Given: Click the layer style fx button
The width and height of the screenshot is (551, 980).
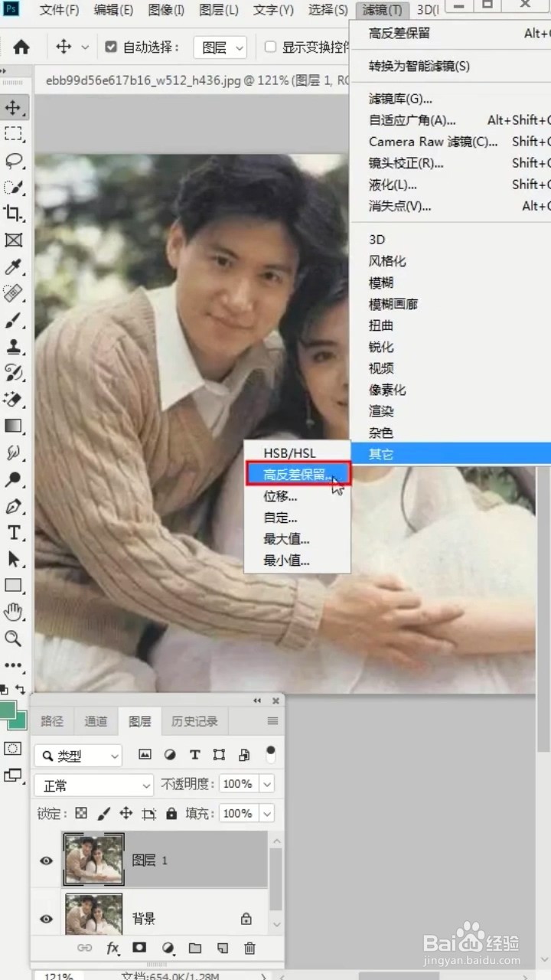Looking at the screenshot, I should (x=112, y=948).
